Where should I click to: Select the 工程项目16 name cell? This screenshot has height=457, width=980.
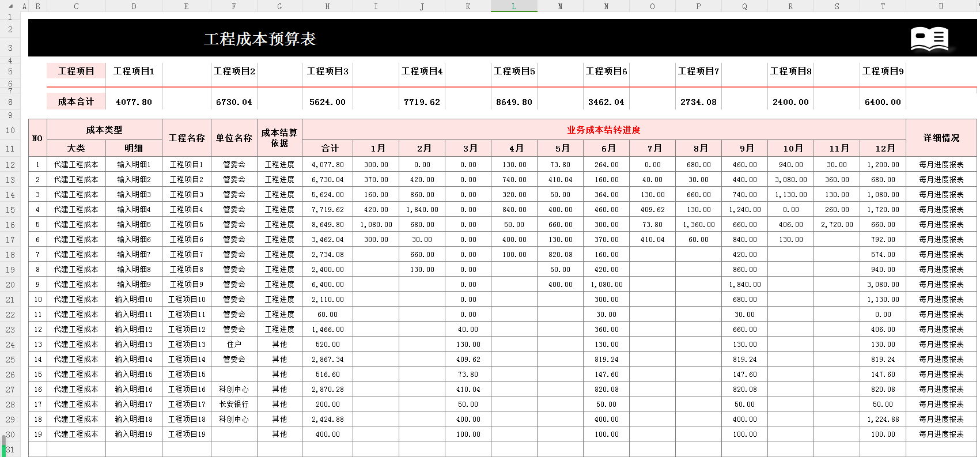pyautogui.click(x=187, y=389)
